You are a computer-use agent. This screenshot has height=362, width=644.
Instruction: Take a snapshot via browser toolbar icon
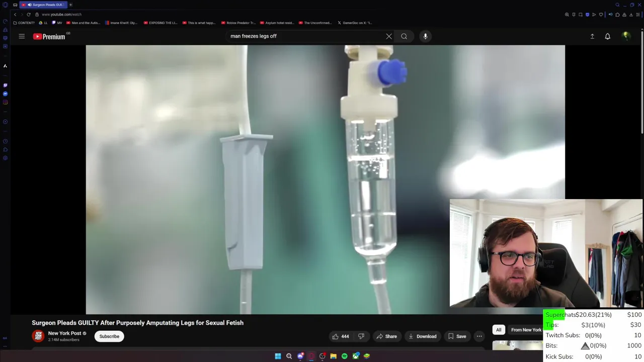[x=581, y=15]
